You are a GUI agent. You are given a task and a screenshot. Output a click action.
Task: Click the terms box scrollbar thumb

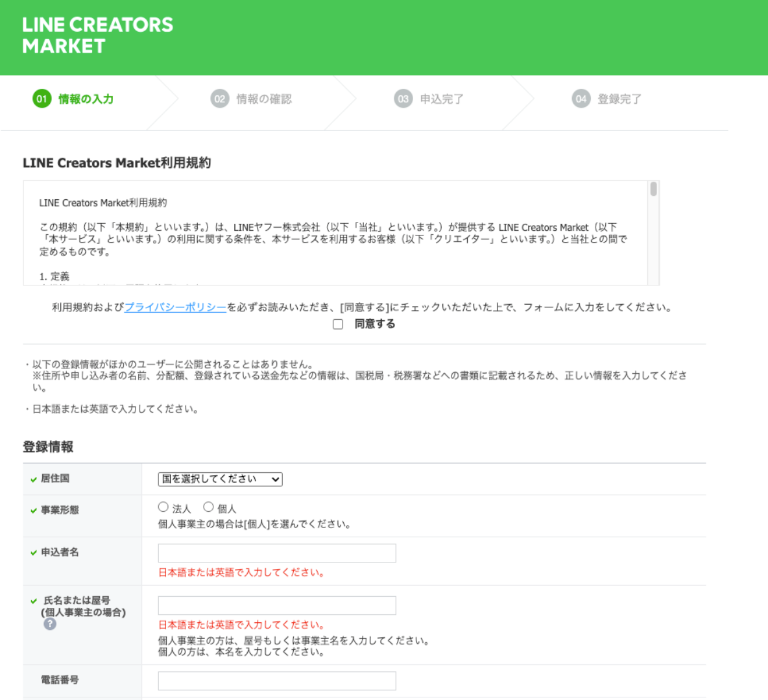tap(653, 189)
